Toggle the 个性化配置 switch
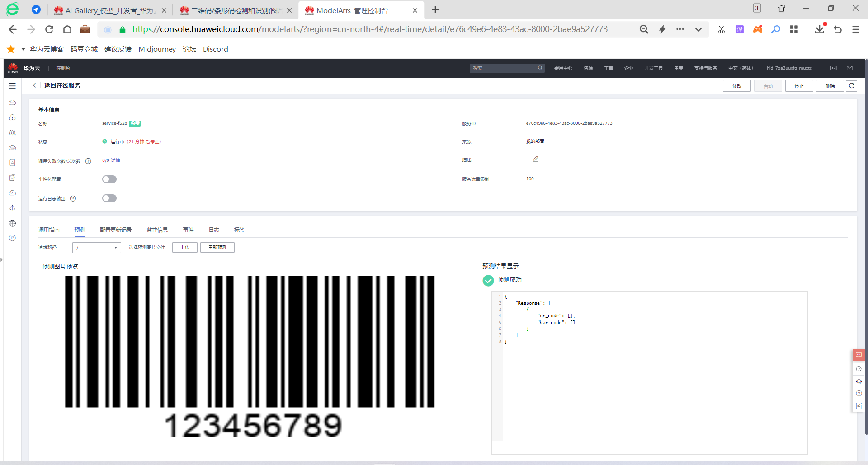 (109, 179)
